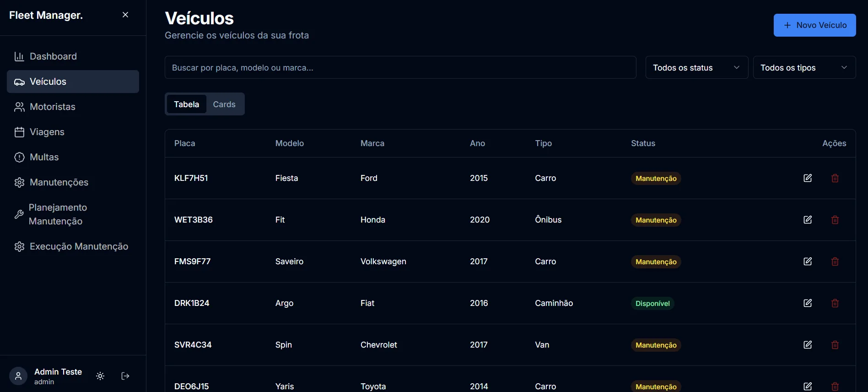Click the Caminhão type cell
Viewport: 868px width, 392px height.
tap(554, 303)
